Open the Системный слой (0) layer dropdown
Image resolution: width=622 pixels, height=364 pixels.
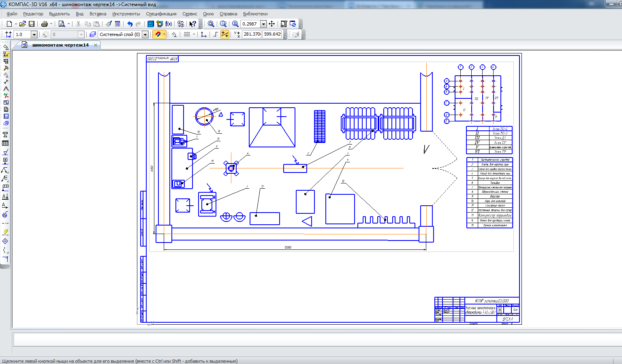pos(145,34)
